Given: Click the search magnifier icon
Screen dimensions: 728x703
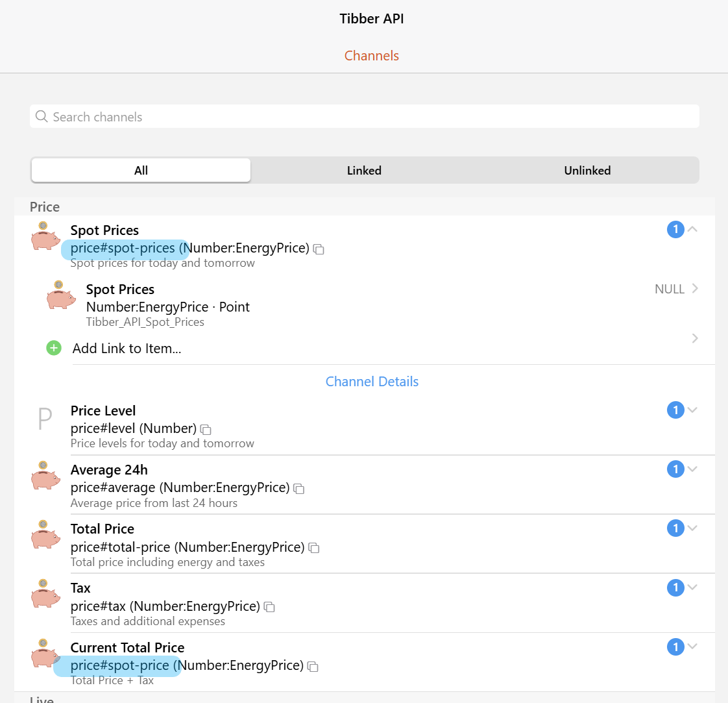Looking at the screenshot, I should point(42,116).
